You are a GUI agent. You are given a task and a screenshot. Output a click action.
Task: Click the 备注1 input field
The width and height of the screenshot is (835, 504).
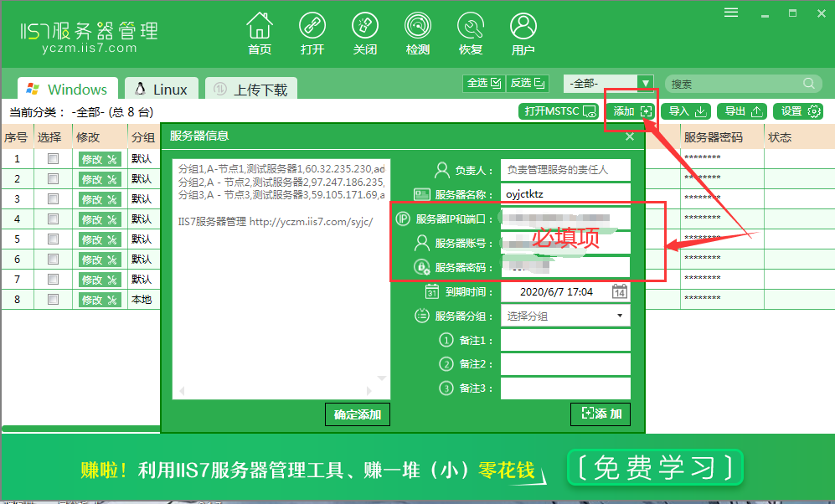click(565, 340)
